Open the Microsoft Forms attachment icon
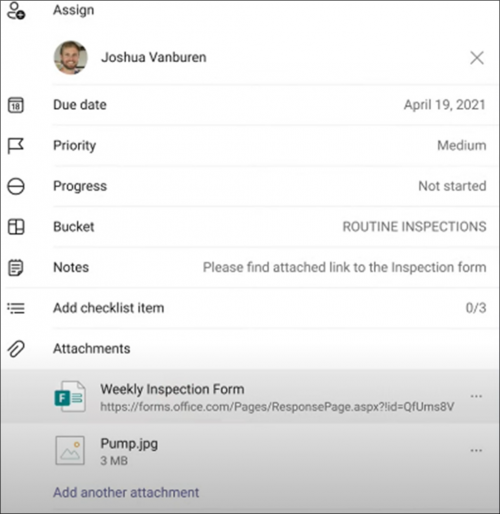The width and height of the screenshot is (500, 514). (70, 397)
